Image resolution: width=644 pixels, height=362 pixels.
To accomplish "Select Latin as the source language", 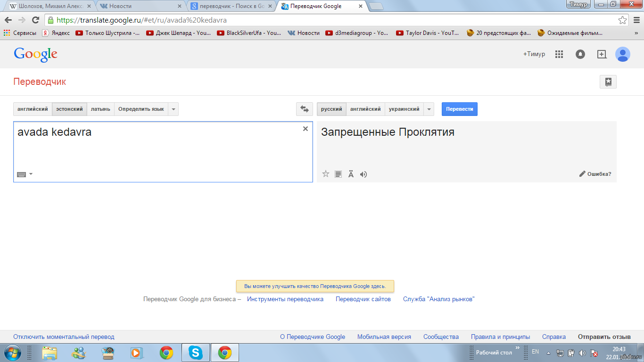I will click(100, 109).
